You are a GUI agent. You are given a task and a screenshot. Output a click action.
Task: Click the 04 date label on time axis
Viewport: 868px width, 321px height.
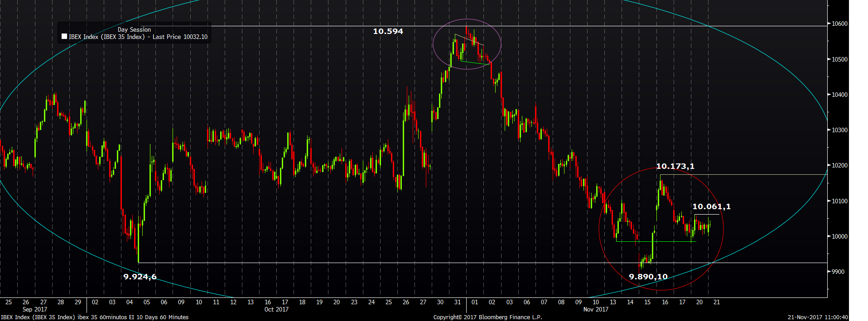tap(130, 302)
